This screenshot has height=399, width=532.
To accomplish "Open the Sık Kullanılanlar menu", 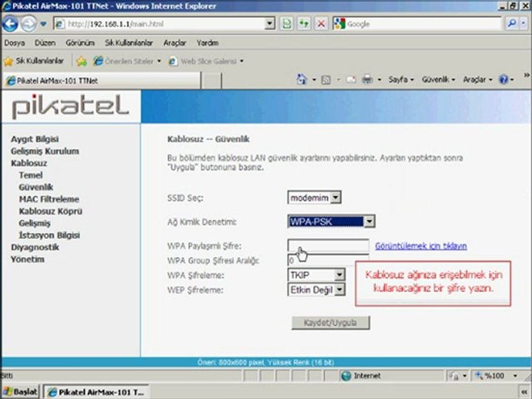I will pyautogui.click(x=129, y=43).
